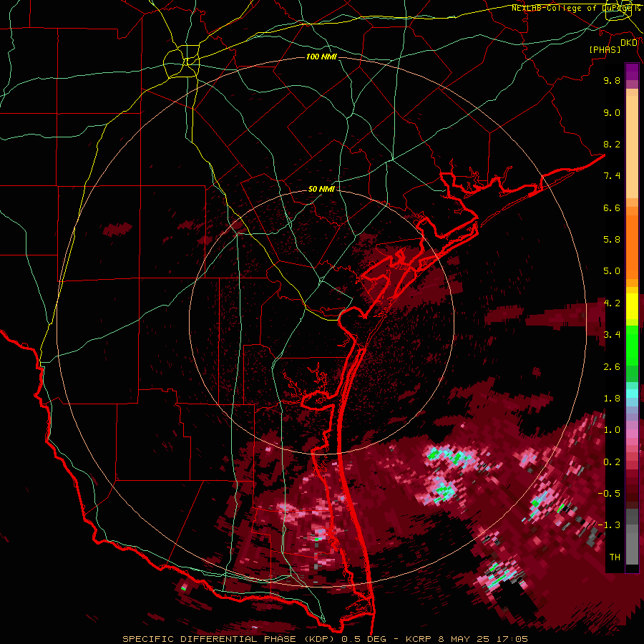This screenshot has height=644, width=644.
Task: Click the 9.0 value on the color scale
Action: 612,112
